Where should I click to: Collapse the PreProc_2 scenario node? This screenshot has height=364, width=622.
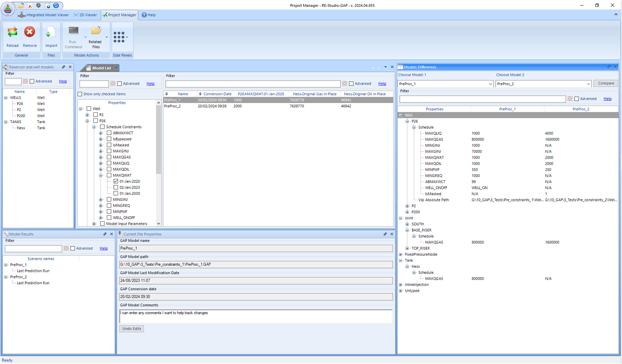pos(6,277)
